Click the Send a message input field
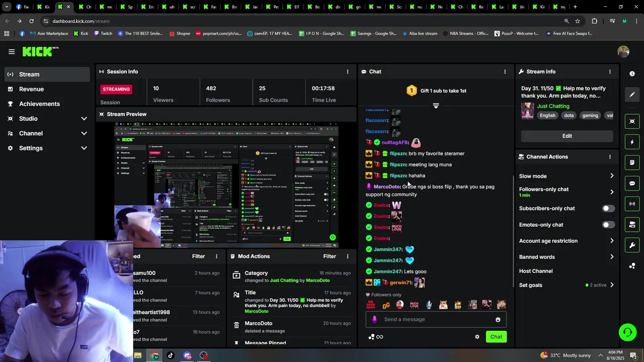644x362 pixels. point(436,319)
